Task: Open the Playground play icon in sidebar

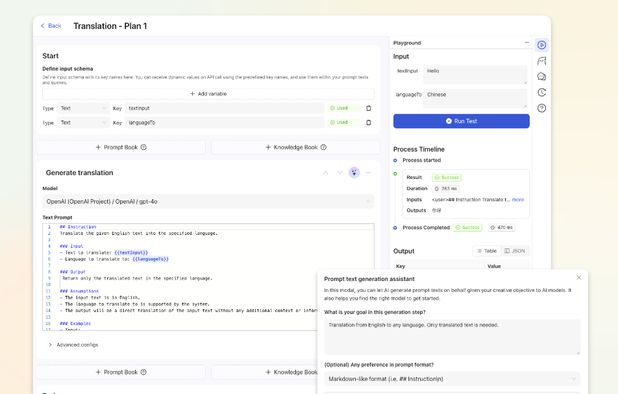Action: [x=542, y=45]
